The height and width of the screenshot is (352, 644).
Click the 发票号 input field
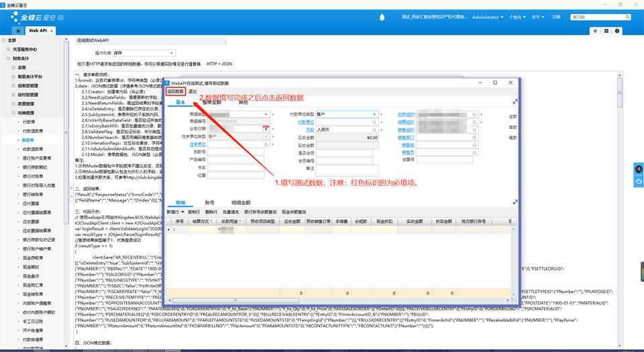tap(444, 160)
